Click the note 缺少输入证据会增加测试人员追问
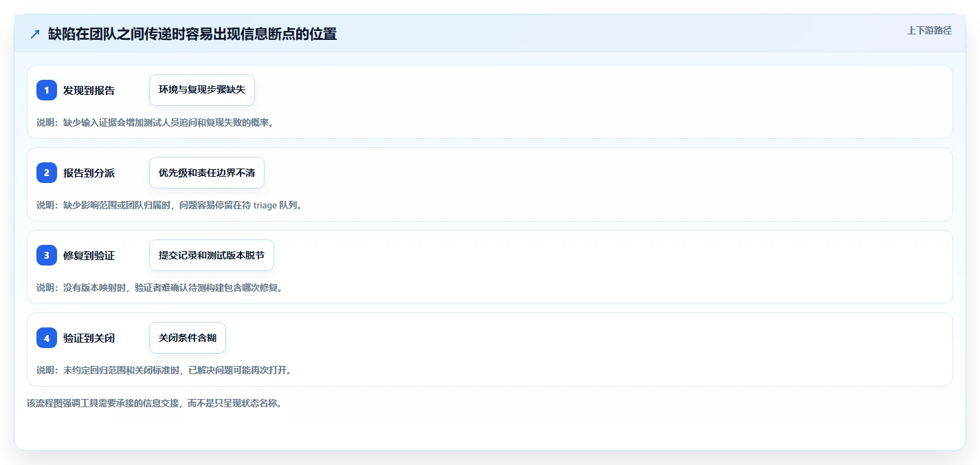Screen dimensions: 980x465 coord(155,122)
